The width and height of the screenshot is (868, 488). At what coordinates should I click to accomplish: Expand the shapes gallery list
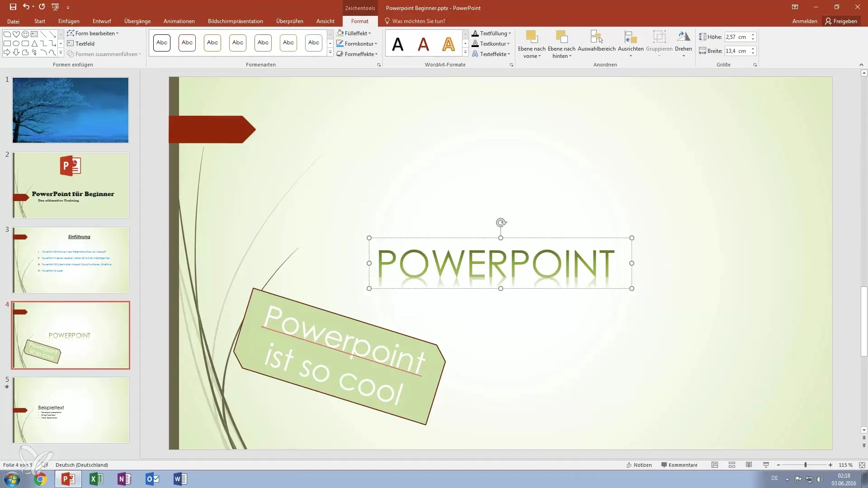(61, 53)
